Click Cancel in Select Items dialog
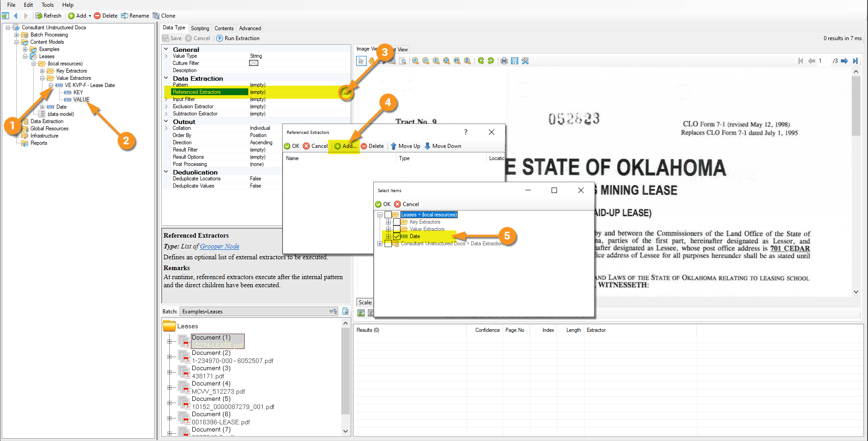Image resolution: width=868 pixels, height=441 pixels. coord(407,204)
